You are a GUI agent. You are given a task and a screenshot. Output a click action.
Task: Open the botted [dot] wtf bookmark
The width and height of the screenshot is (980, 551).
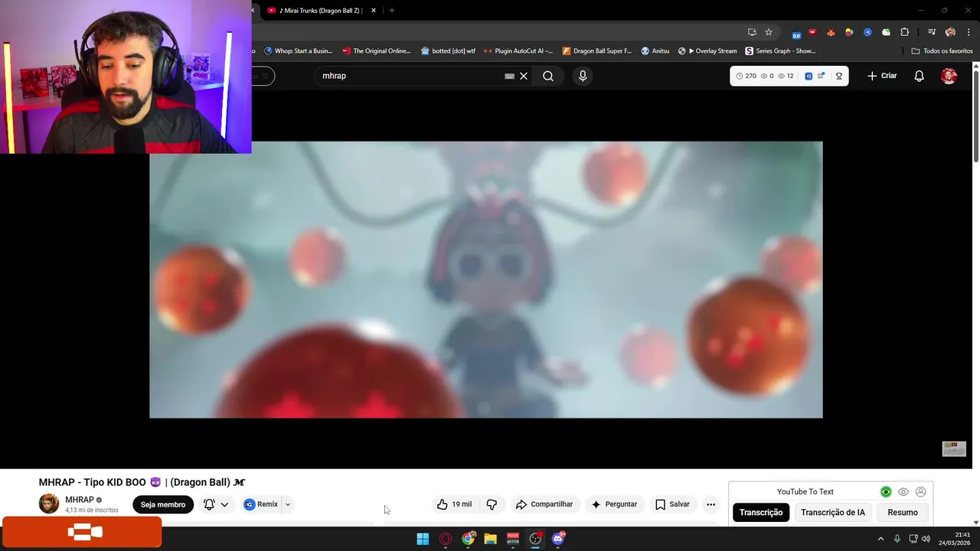coord(449,51)
